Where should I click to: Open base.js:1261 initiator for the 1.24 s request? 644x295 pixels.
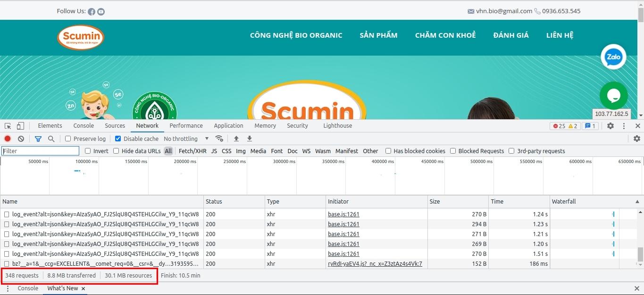[343, 214]
